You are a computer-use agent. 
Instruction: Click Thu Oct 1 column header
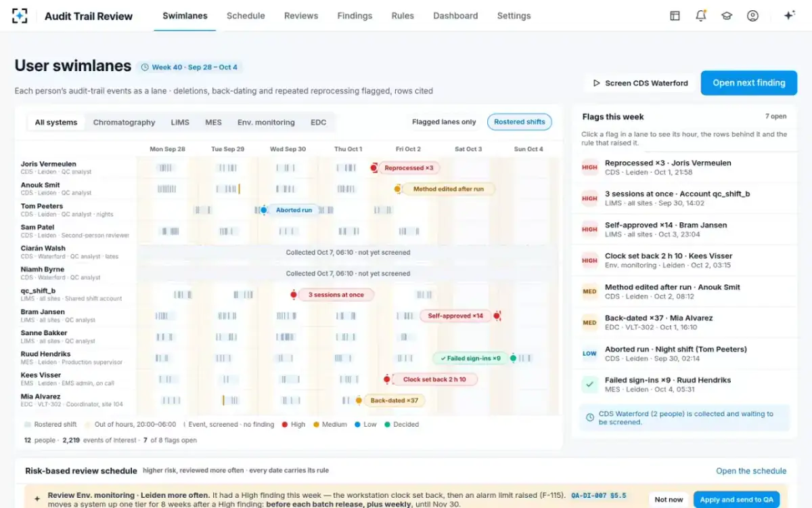348,149
